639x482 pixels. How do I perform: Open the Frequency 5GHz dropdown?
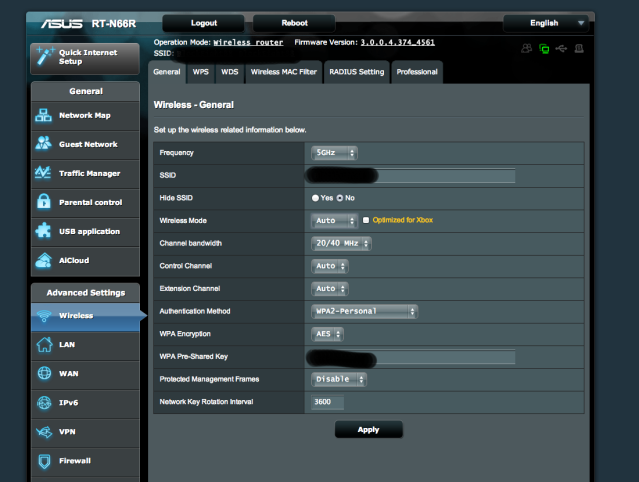(x=334, y=153)
